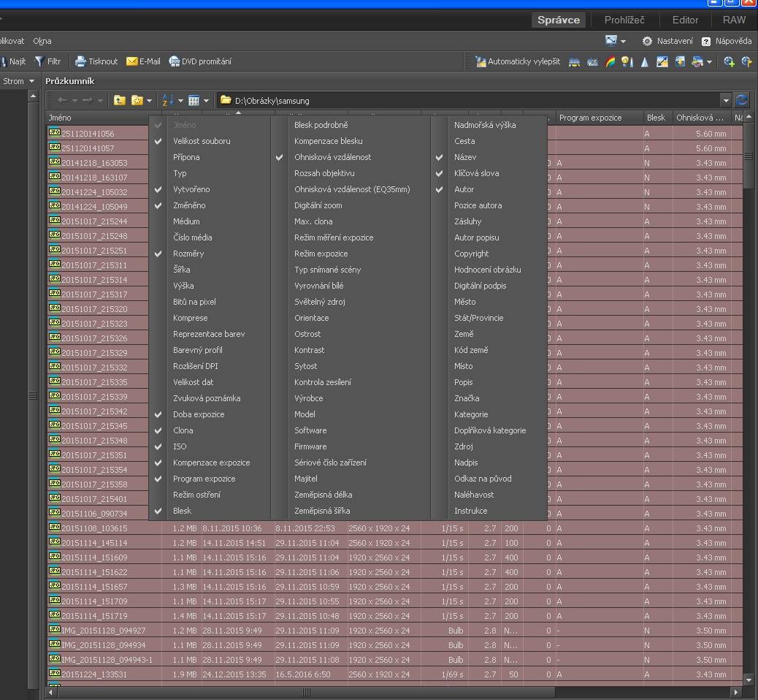758x700 pixels.
Task: Click JPG icon of file 251120141056
Action: click(55, 132)
